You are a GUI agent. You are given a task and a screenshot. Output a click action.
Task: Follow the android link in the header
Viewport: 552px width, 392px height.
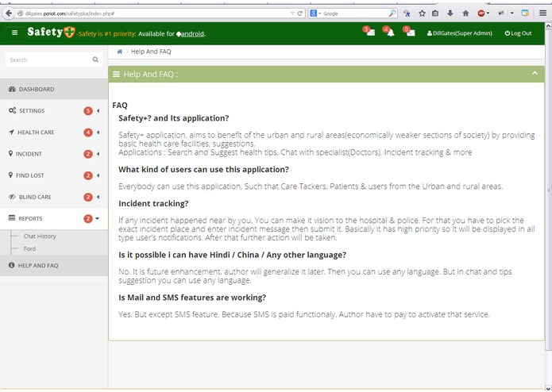pos(192,34)
